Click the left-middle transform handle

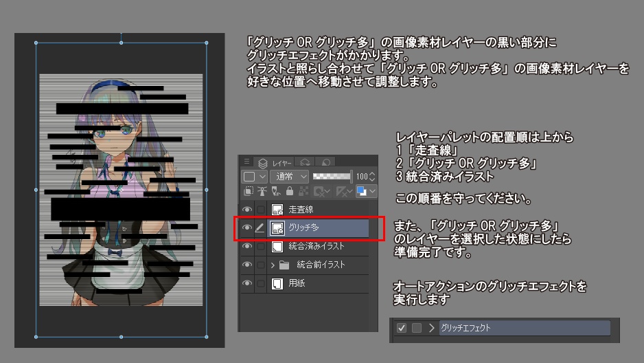coord(36,190)
